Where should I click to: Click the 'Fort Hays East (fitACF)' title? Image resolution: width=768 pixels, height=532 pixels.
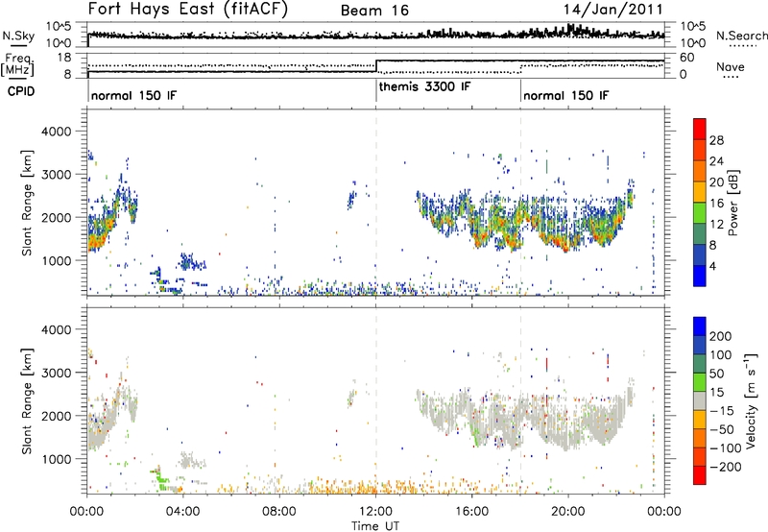point(187,9)
